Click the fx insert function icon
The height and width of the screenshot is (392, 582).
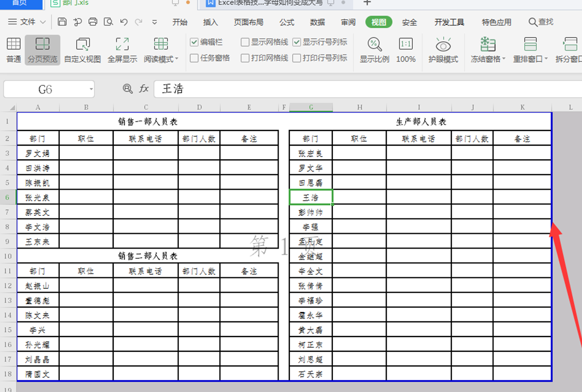(144, 89)
